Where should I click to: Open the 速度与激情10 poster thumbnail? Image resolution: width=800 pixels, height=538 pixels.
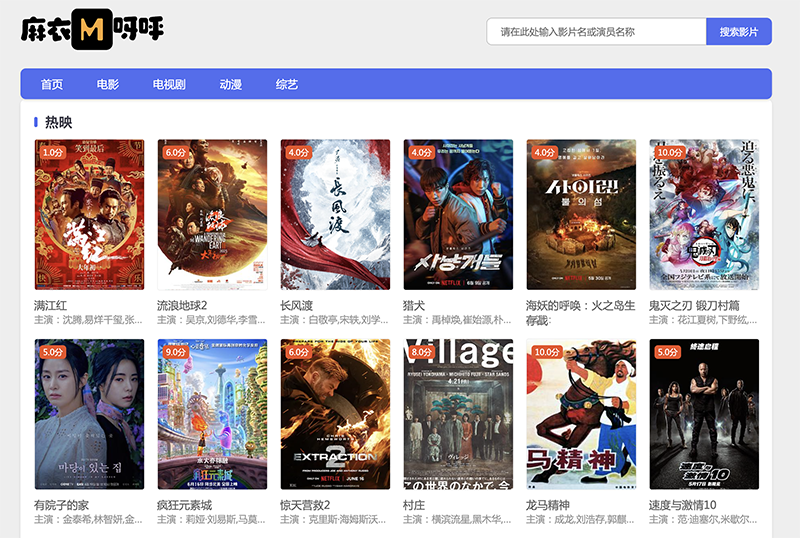tap(704, 414)
